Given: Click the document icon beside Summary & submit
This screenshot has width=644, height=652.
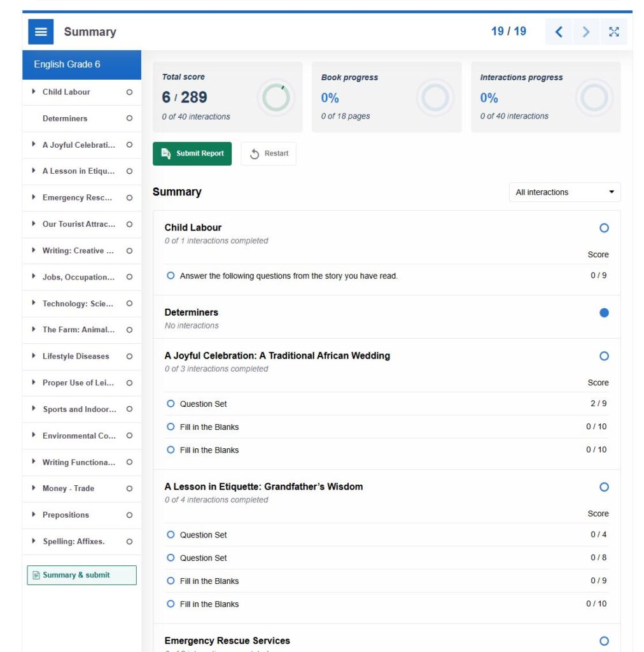Looking at the screenshot, I should [x=35, y=575].
